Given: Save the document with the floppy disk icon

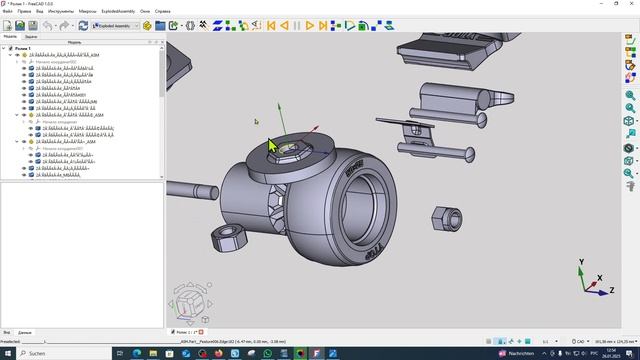Looking at the screenshot, I should tap(33, 26).
